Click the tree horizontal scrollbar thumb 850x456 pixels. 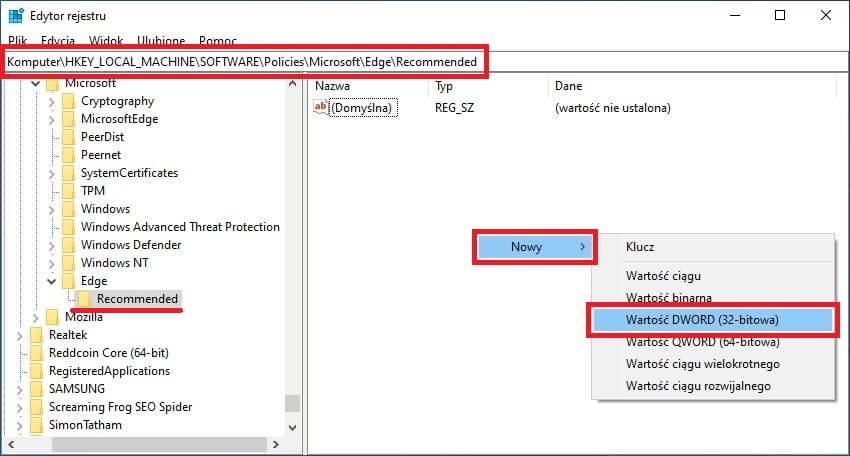[159, 444]
